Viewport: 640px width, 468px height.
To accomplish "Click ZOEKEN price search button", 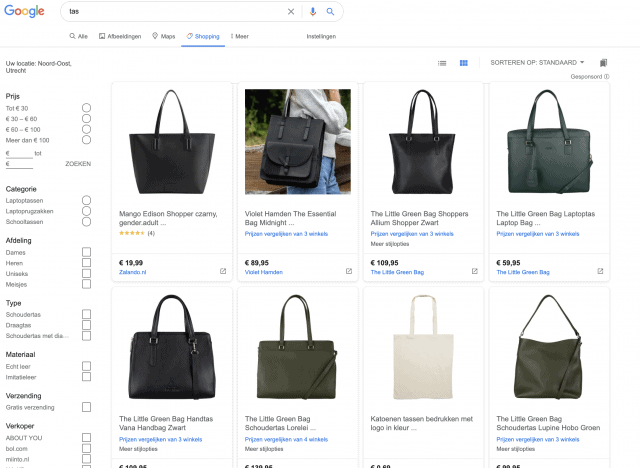I will coord(78,164).
